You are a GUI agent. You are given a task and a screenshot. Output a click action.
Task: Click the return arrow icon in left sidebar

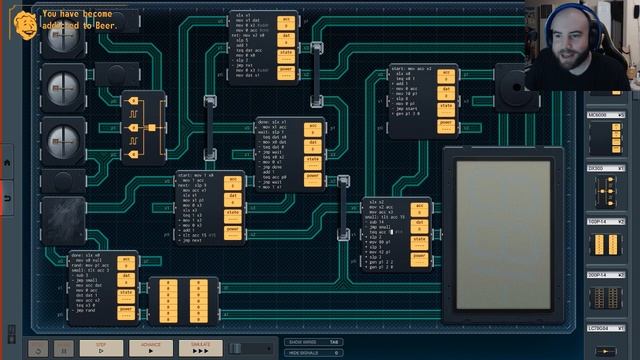point(7,198)
